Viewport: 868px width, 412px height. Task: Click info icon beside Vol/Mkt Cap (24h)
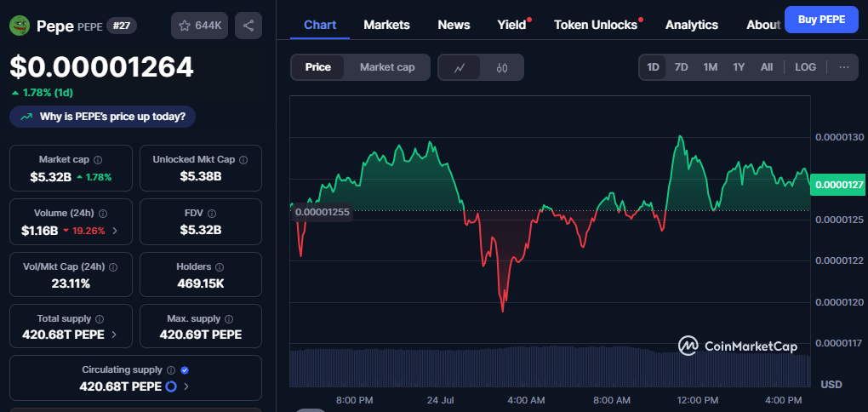tap(113, 267)
